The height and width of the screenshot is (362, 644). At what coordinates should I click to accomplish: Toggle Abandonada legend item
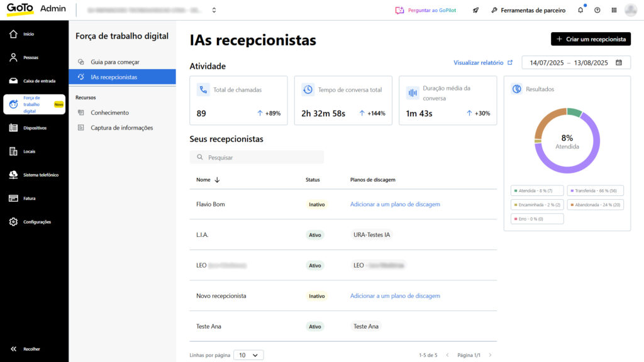click(595, 205)
